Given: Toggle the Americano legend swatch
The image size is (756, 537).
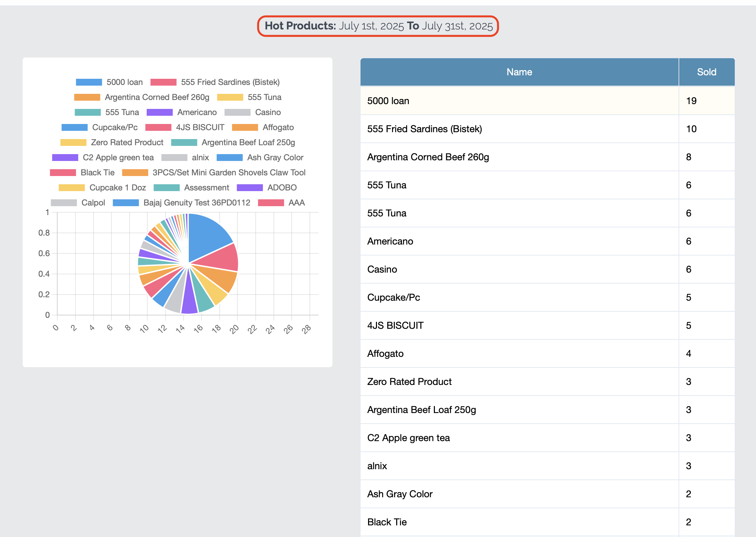Looking at the screenshot, I should tap(159, 112).
